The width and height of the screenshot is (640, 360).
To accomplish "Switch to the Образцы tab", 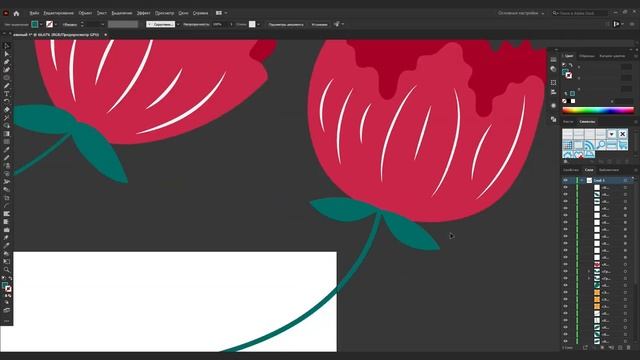I will coord(587,56).
